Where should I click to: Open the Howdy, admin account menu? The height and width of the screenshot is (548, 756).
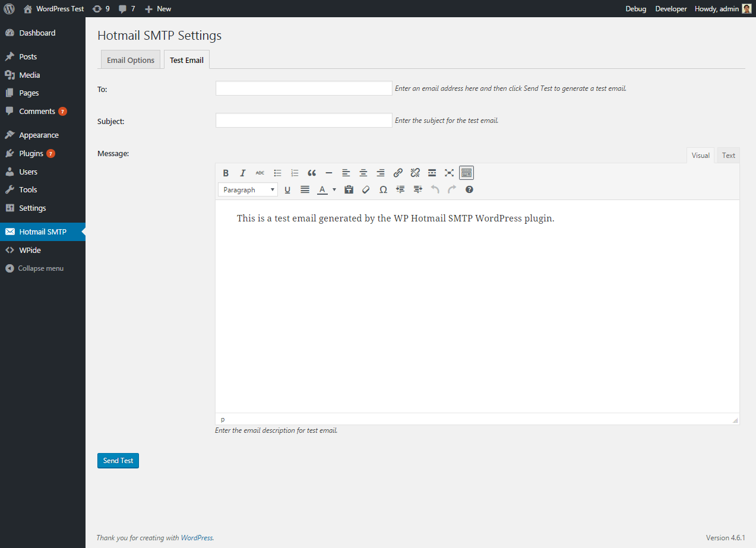tap(723, 8)
